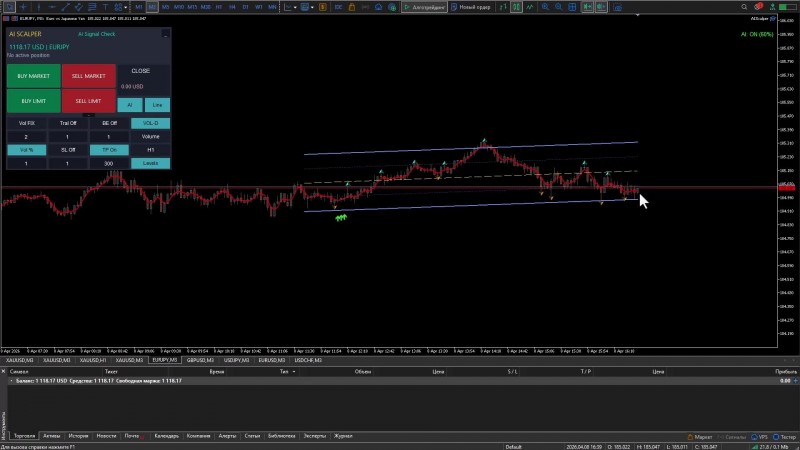The height and width of the screenshot is (450, 800).
Task: Open the Календарь tab in the toolbox
Action: [x=166, y=436]
